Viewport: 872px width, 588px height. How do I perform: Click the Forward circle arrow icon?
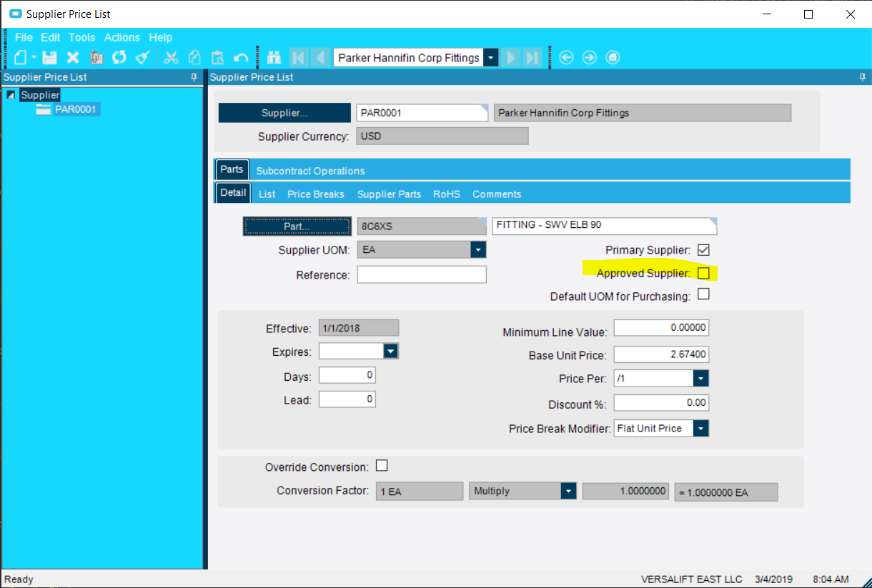[x=590, y=58]
